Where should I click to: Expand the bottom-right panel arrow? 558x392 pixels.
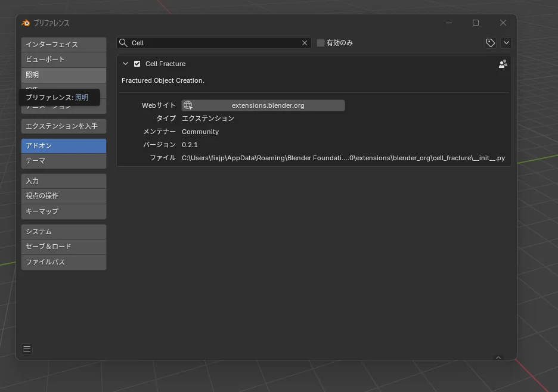[x=498, y=357]
